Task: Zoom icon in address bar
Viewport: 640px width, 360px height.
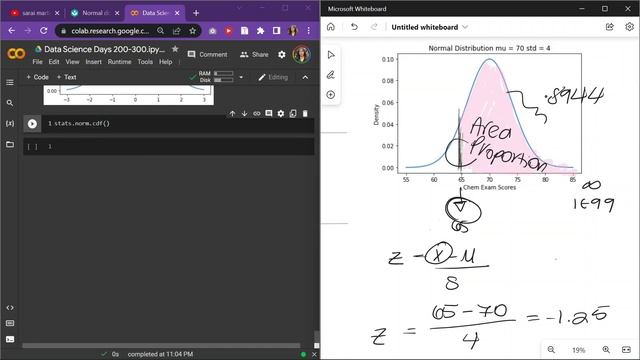Action: (x=161, y=31)
